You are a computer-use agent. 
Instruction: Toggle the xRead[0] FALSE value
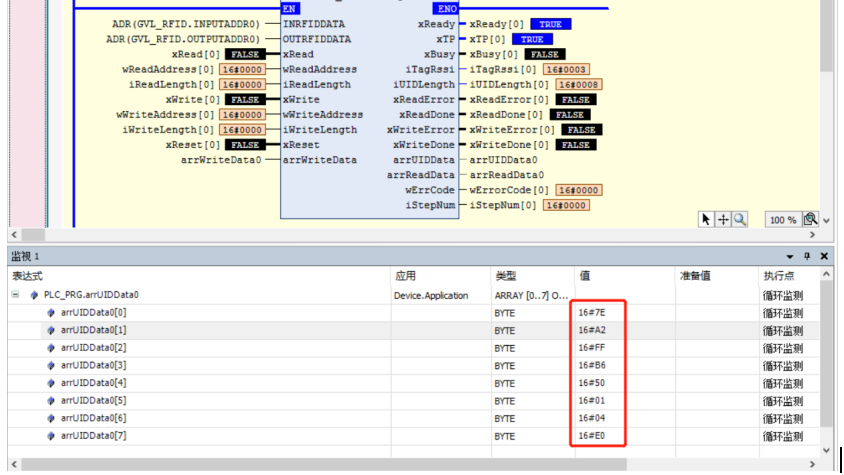pos(244,54)
